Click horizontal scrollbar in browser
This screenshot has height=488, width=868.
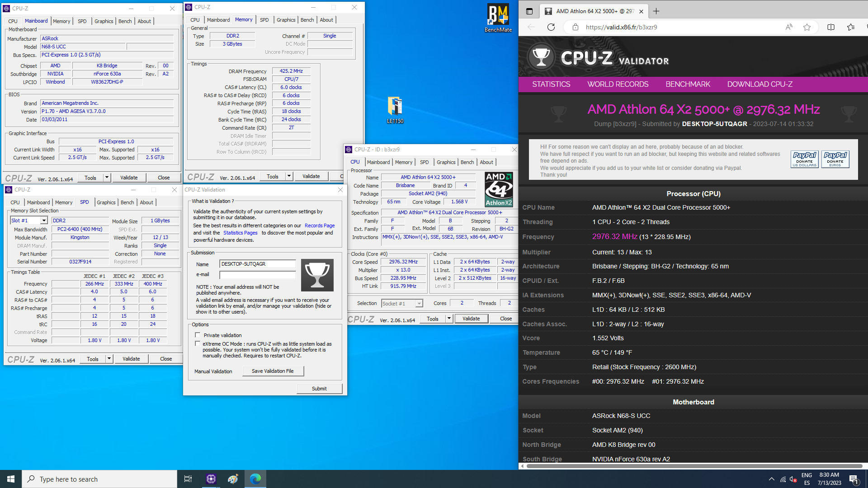pos(694,466)
